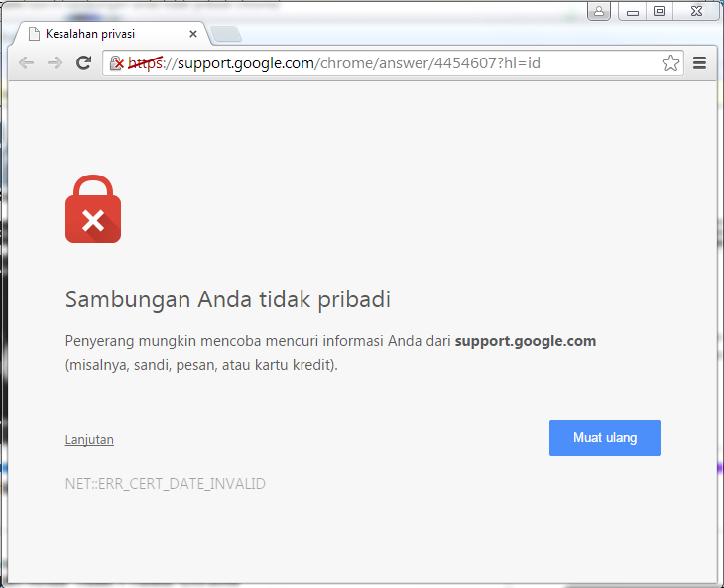The image size is (724, 588).
Task: Open a new tab with the new tab button
Action: click(226, 34)
